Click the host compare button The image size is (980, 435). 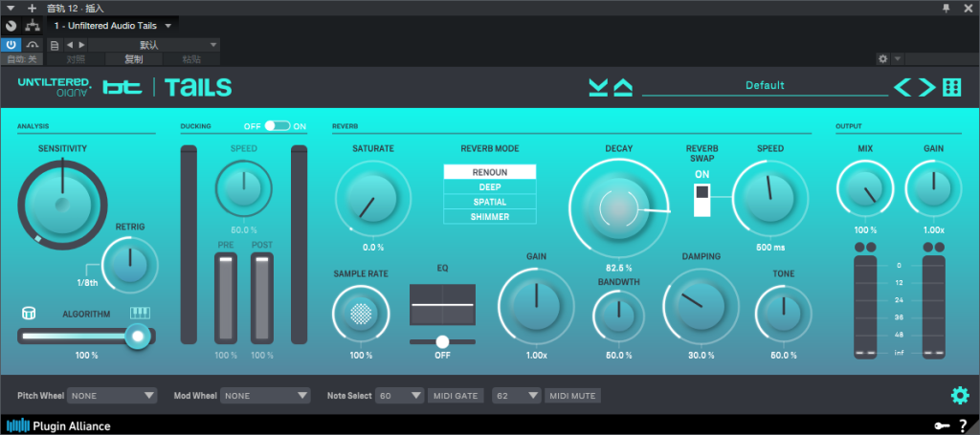pyautogui.click(x=76, y=59)
